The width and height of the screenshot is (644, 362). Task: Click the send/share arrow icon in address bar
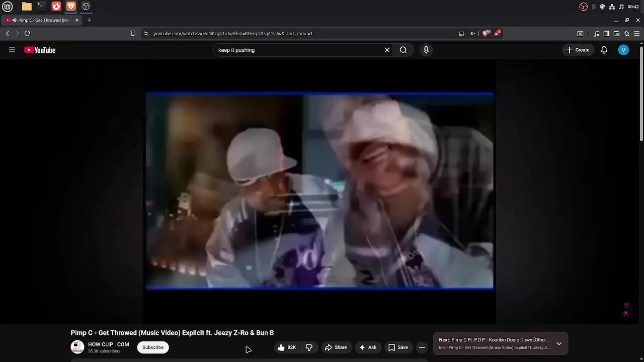click(x=472, y=33)
